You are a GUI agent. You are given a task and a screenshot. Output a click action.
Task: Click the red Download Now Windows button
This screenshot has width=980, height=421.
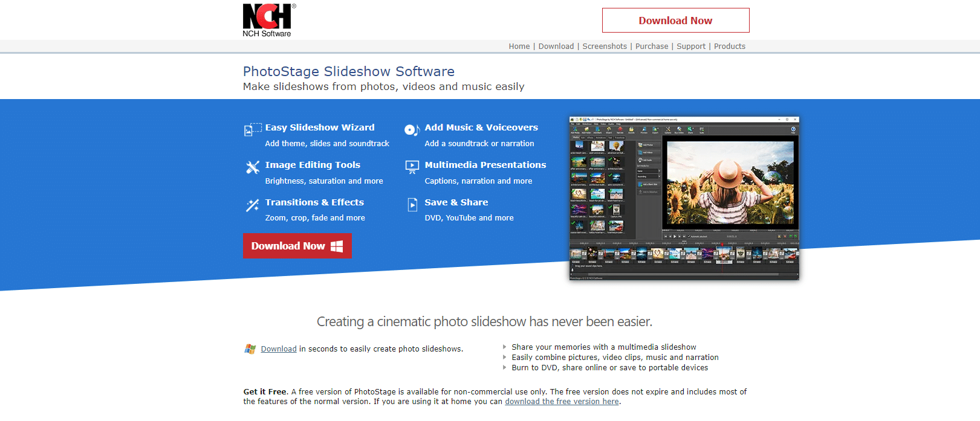[x=297, y=246]
